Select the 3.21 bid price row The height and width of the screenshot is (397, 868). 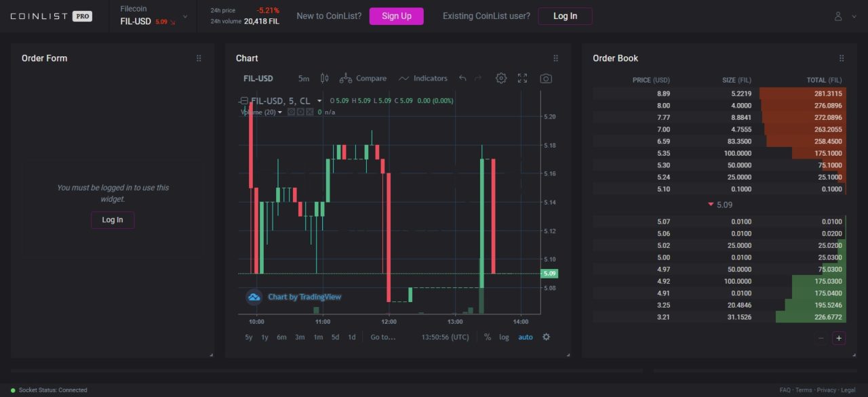(719, 317)
